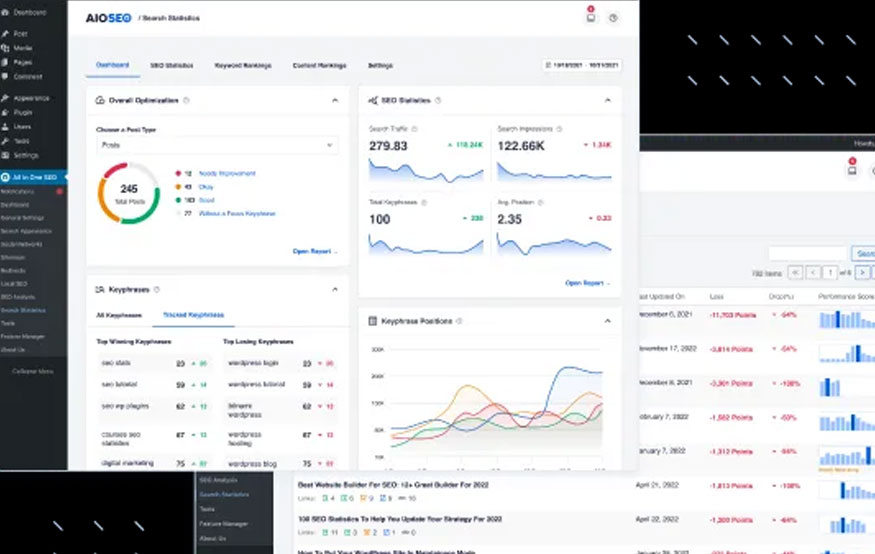Click the Needs Improvement link

coord(227,174)
